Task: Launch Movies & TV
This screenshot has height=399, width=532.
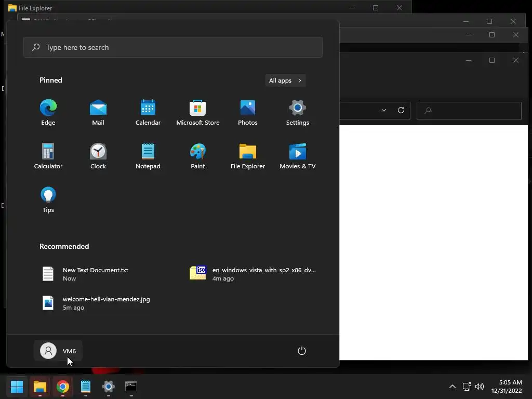Action: click(x=298, y=156)
